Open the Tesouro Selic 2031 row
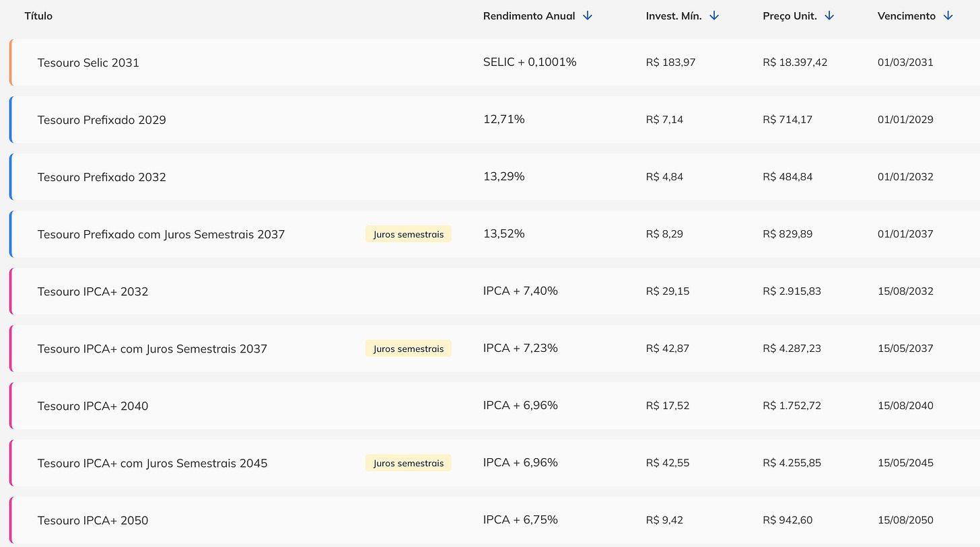 click(x=88, y=63)
